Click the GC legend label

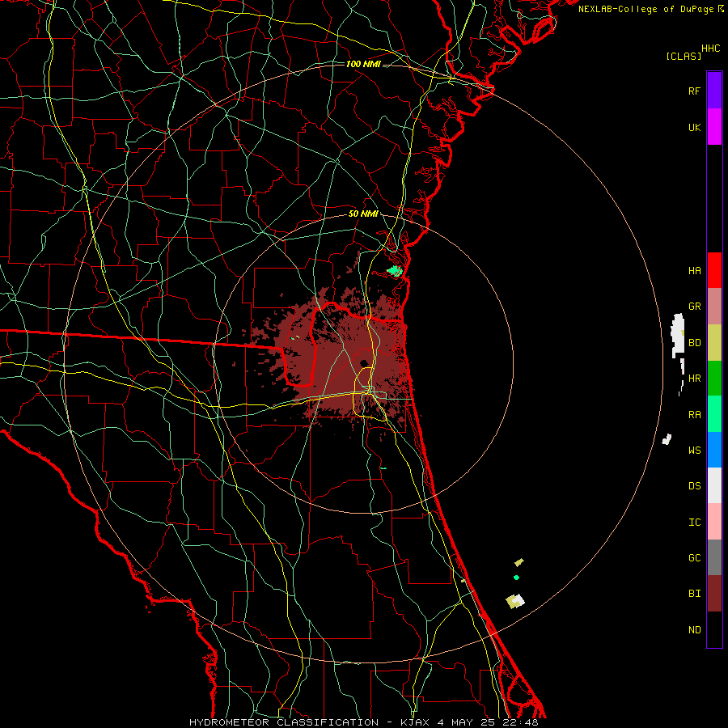[x=694, y=558]
